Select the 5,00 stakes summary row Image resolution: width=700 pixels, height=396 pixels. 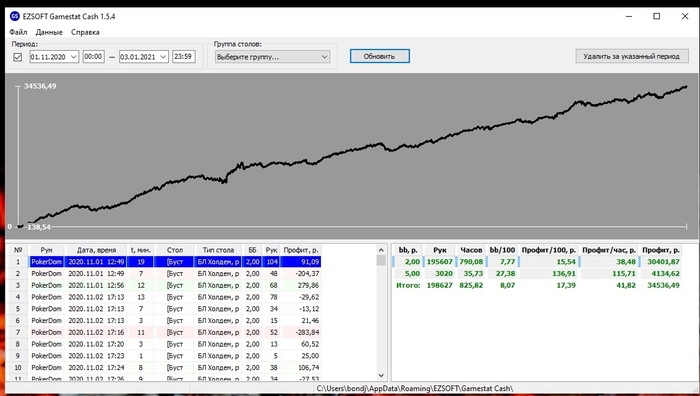[x=538, y=273]
